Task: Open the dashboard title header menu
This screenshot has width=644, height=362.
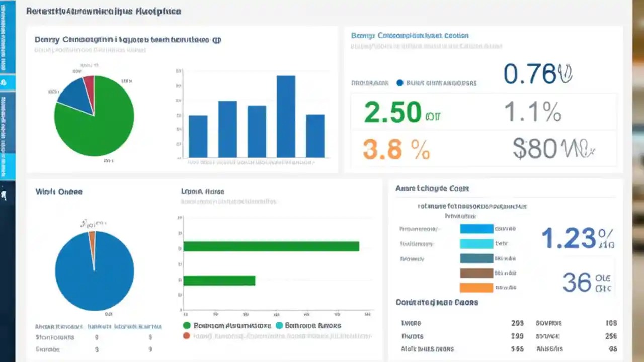Action: click(104, 11)
